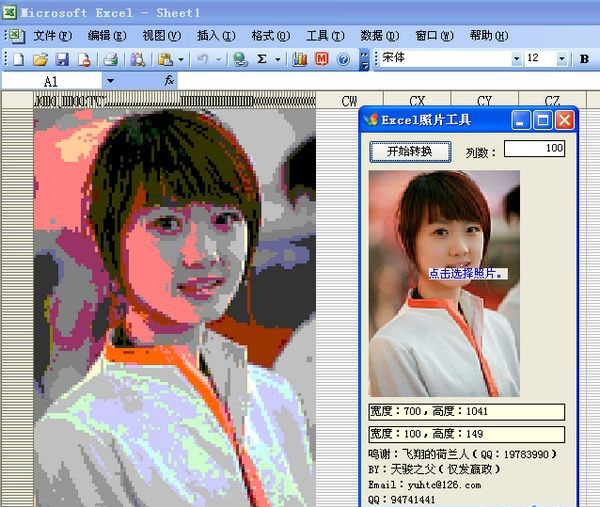Screen dimensions: 600x507
Task: Click the 点击选择照片 link
Action: 468,273
